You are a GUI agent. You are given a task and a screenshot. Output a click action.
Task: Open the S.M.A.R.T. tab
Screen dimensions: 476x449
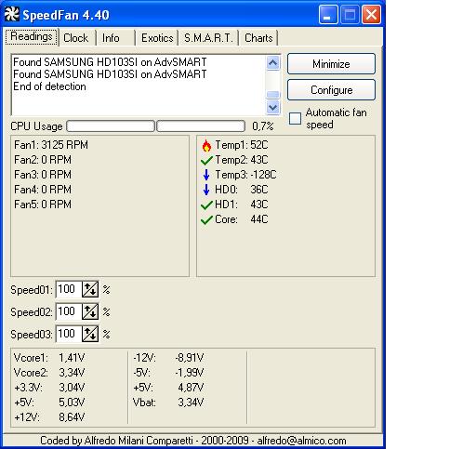click(x=208, y=38)
